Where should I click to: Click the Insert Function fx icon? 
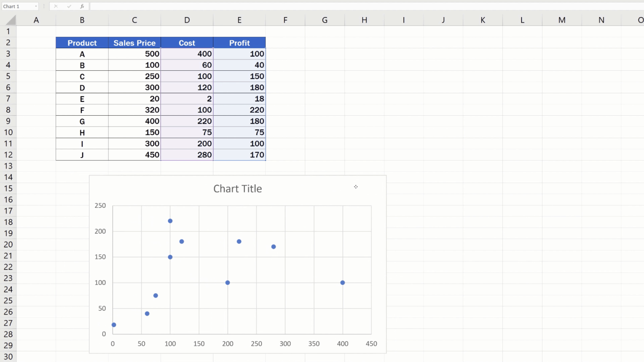tap(82, 6)
